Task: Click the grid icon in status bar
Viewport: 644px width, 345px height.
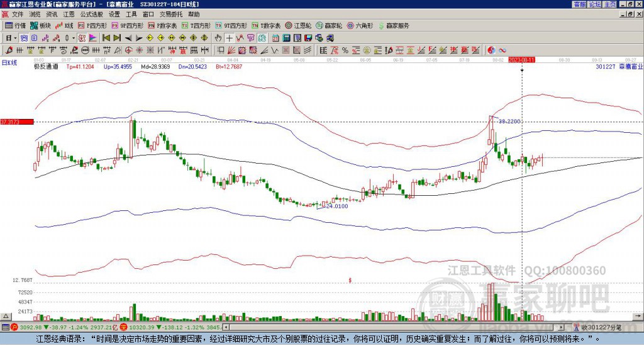Action: click(x=5, y=327)
